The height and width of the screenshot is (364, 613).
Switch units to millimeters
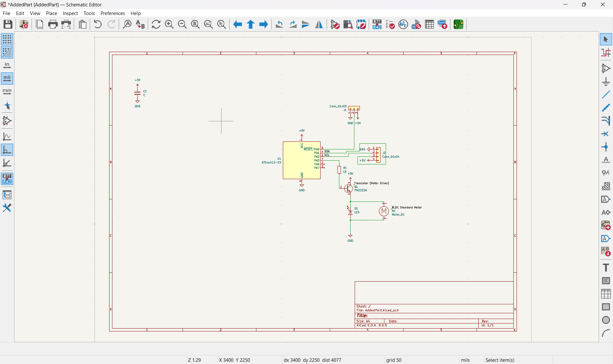coord(7,92)
